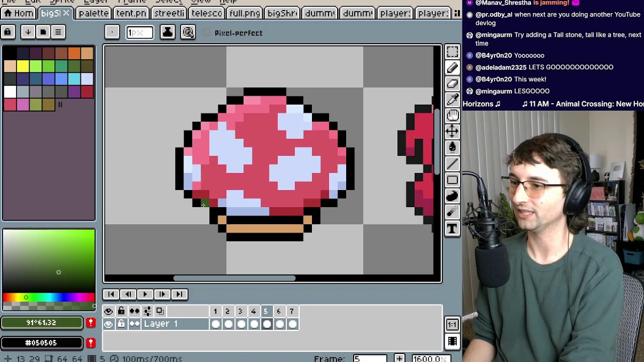Hide Layer 1 with its eye icon
Screen dimensions: 644x362
[108, 324]
